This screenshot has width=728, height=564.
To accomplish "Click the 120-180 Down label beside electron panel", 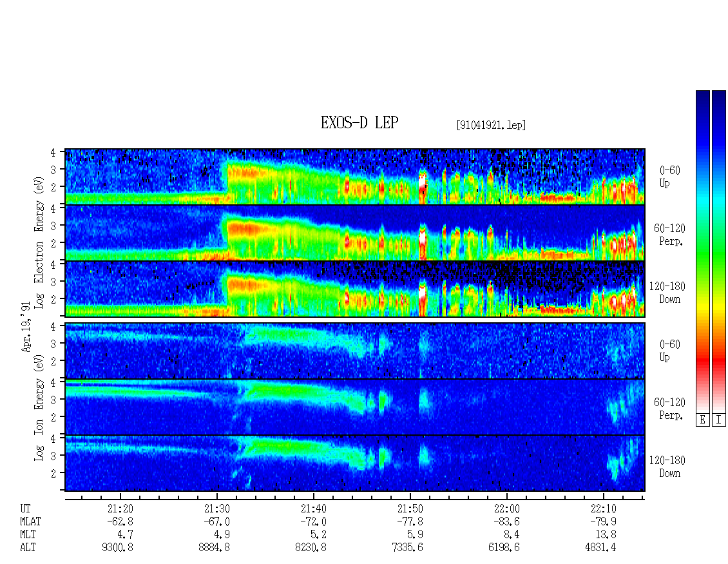I will [x=667, y=293].
